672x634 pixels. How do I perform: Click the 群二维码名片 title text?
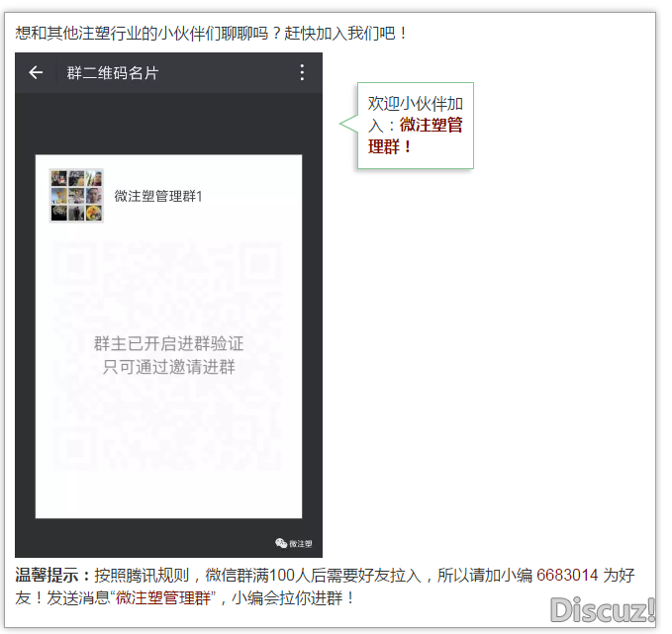coord(113,73)
